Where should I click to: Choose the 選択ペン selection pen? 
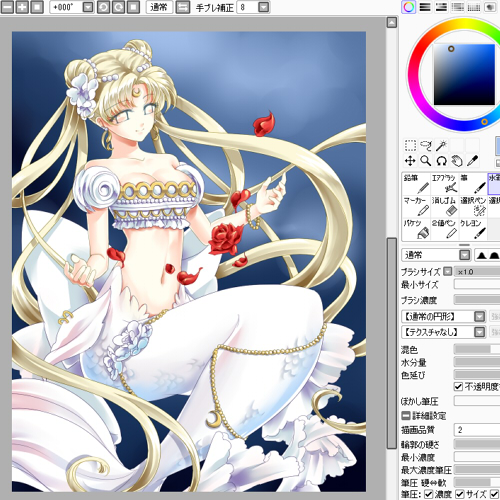pyautogui.click(x=473, y=206)
